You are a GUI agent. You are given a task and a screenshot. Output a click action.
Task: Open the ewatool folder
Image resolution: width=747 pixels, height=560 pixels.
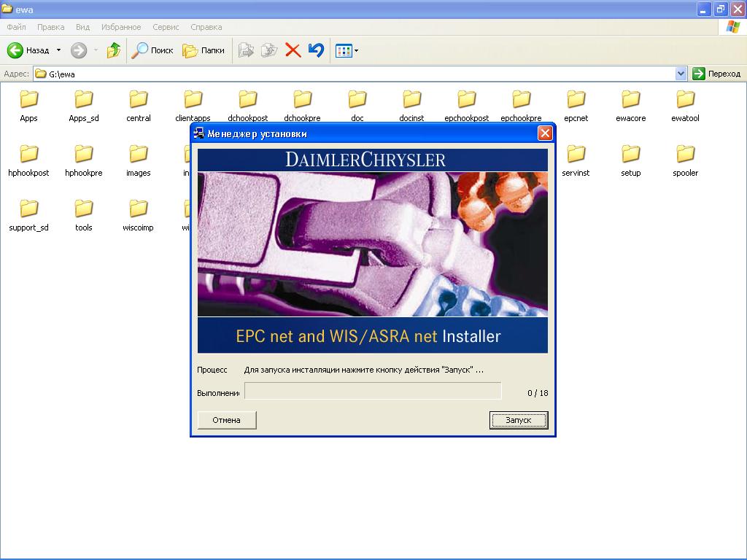686,106
